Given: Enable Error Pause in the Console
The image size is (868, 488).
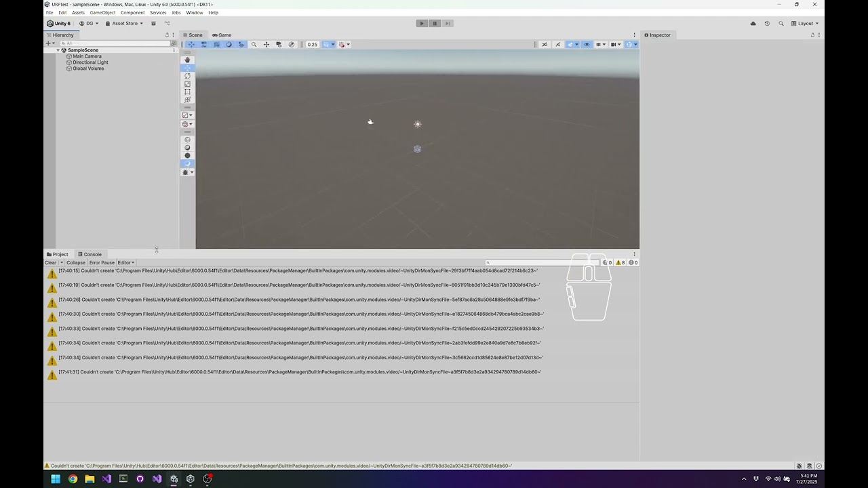Looking at the screenshot, I should coord(101,262).
